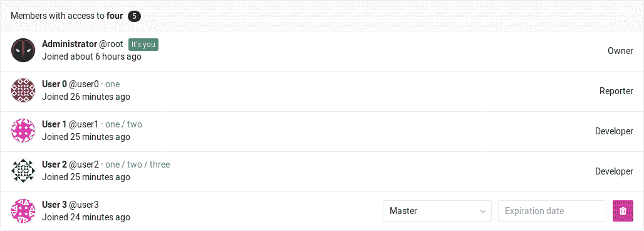Click the member count badge showing 5
The image size is (644, 231).
134,16
